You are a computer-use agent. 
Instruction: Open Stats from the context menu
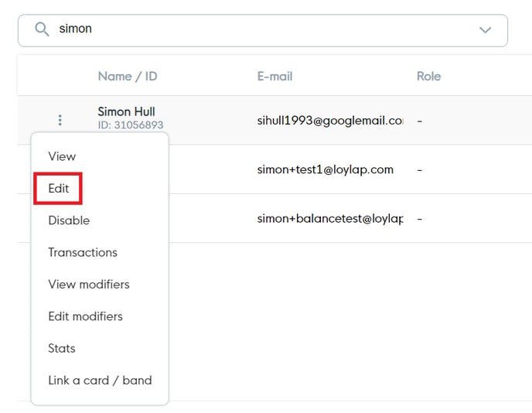point(62,348)
